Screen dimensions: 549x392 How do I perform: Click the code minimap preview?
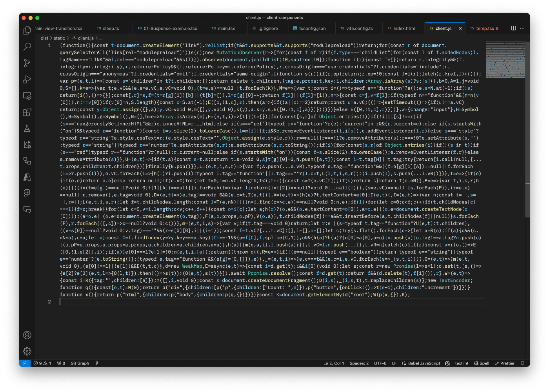505,60
